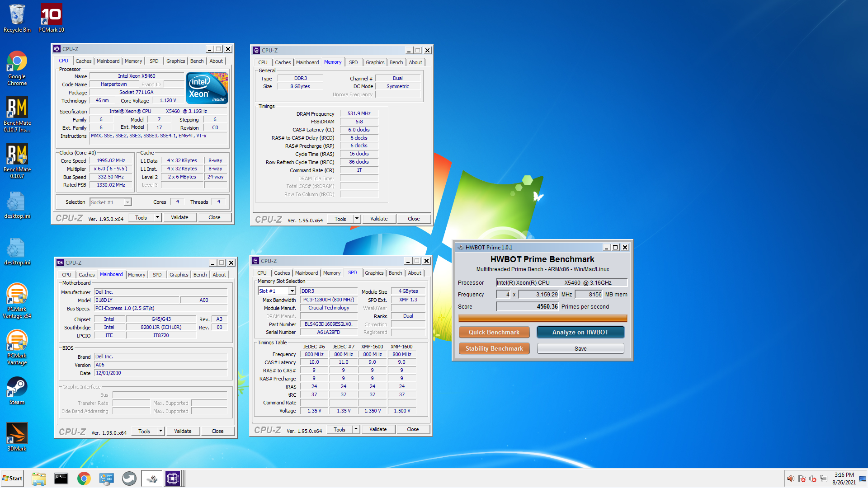Select the upper desktop.ini file icon

(17, 206)
